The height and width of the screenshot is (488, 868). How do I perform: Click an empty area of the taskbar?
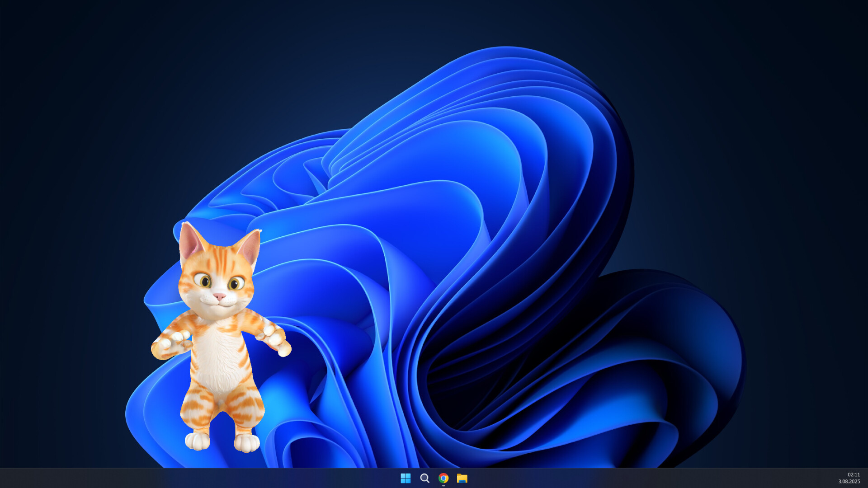tap(633, 478)
